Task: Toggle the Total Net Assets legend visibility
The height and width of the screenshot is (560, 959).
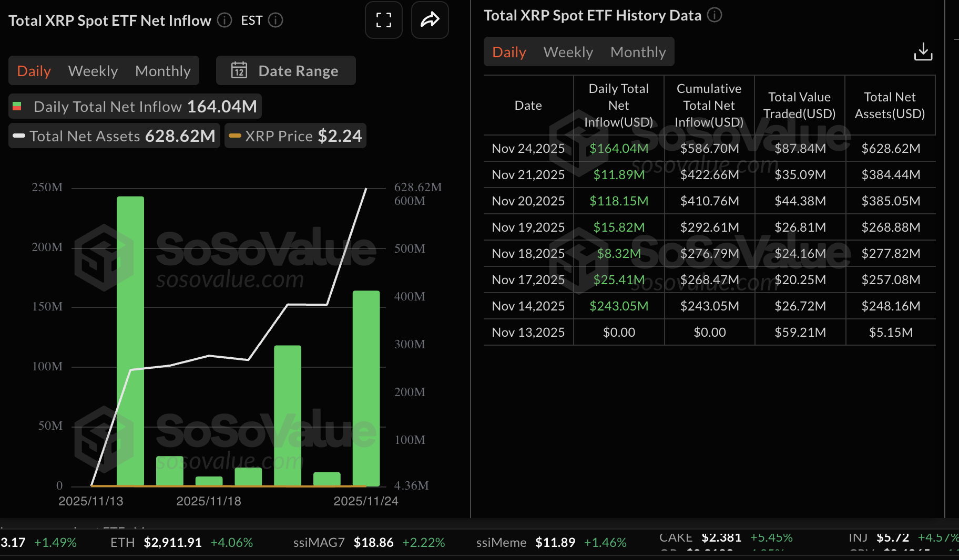Action: 114,136
